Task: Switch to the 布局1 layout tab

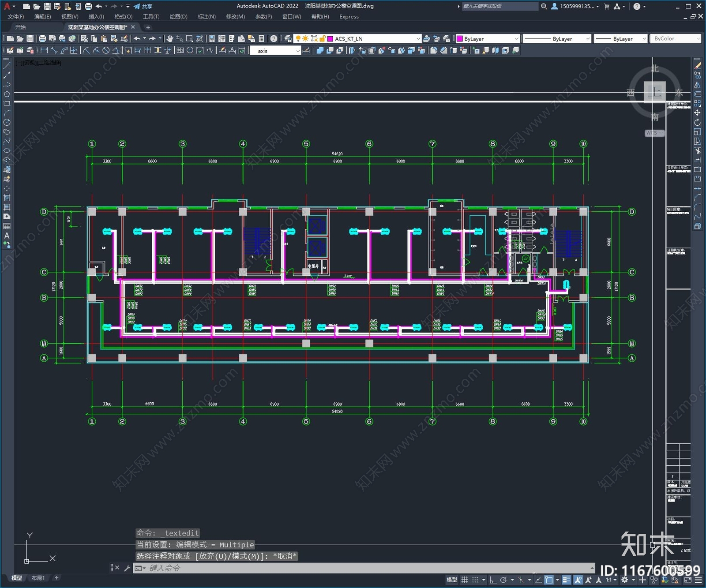Action: [38, 578]
